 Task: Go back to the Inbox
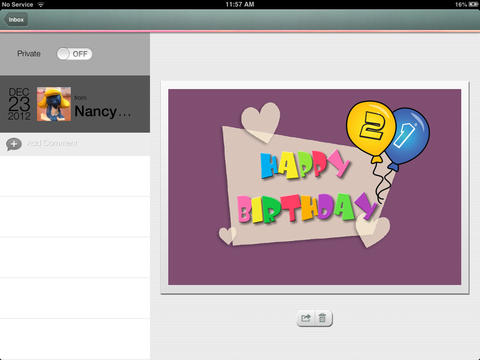(16, 20)
